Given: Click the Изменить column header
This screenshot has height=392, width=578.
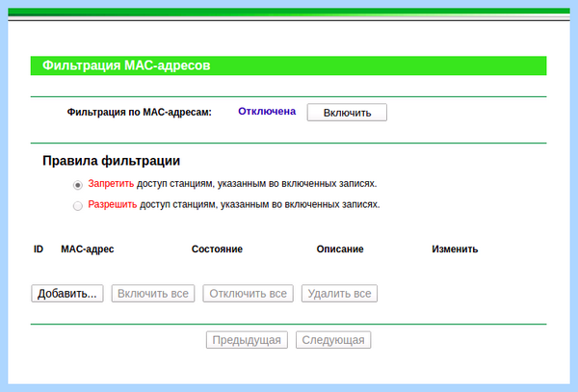Looking at the screenshot, I should (x=455, y=249).
